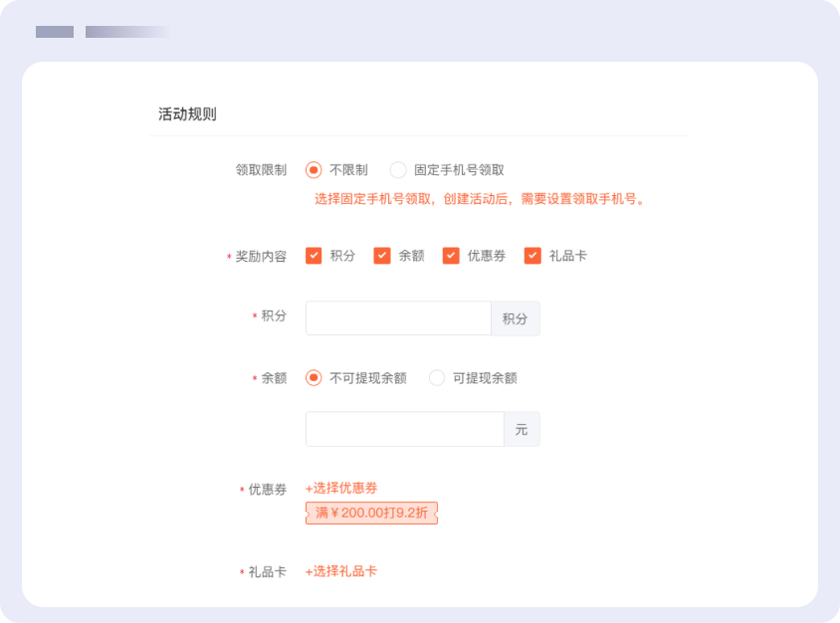
Task: Click the 活动规则 section heading
Action: pyautogui.click(x=187, y=114)
